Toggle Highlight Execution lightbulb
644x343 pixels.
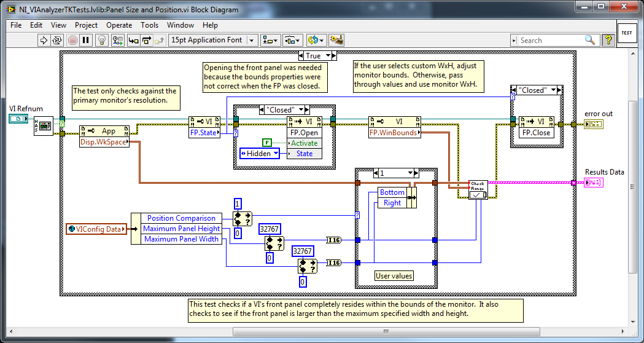101,41
